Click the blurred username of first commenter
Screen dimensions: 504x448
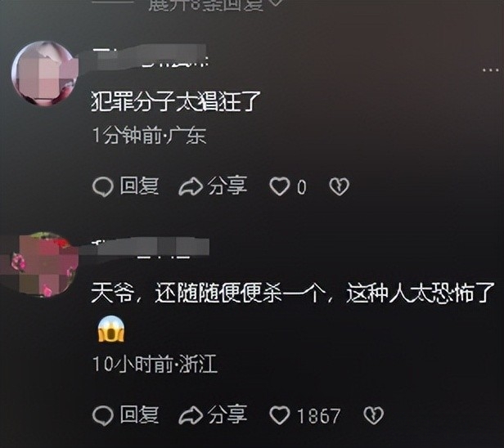click(151, 56)
